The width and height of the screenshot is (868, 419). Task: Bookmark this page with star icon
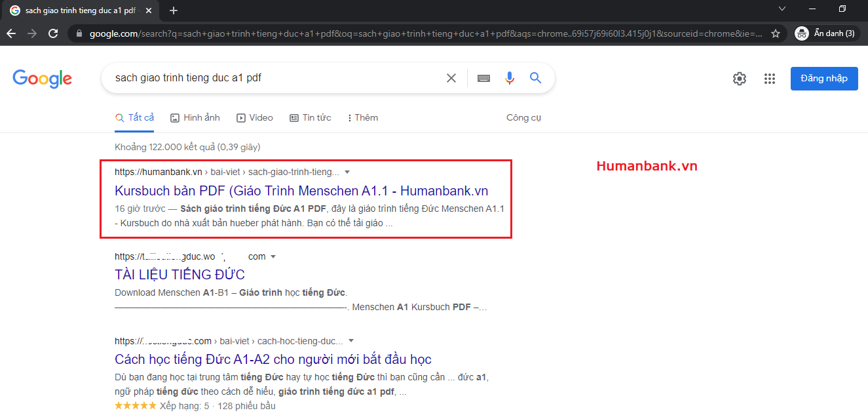click(x=776, y=33)
